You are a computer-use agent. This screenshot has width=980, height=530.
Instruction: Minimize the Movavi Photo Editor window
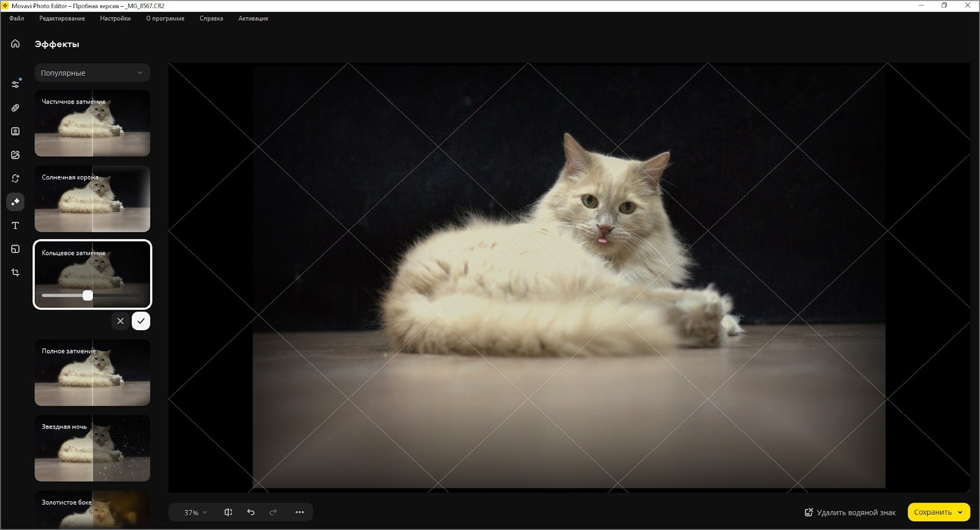(921, 6)
